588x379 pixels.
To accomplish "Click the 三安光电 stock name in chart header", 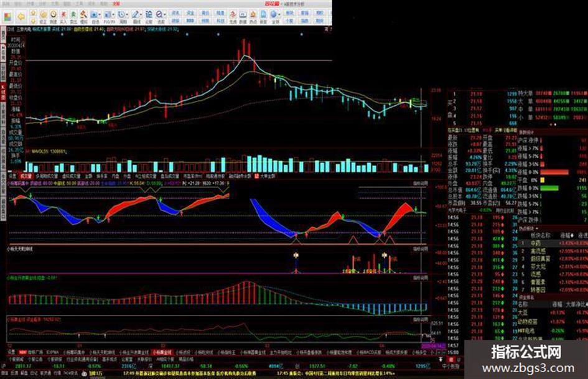I will click(x=24, y=29).
